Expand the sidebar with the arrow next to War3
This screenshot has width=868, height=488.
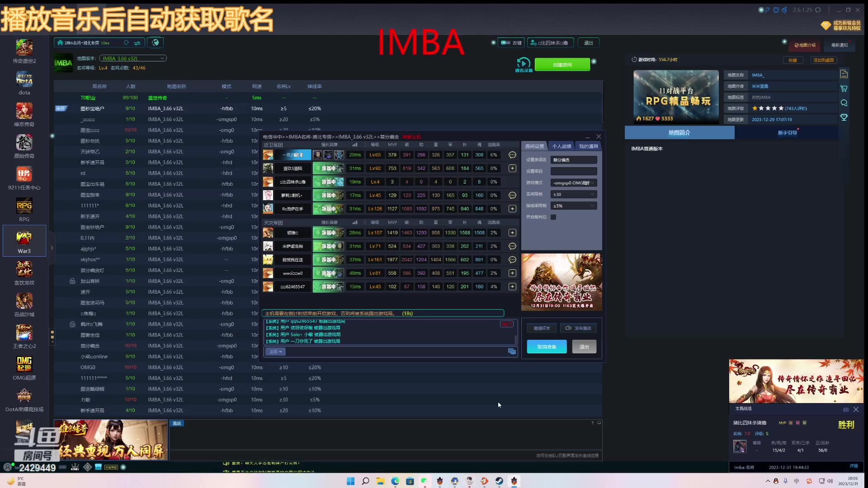tap(52, 248)
